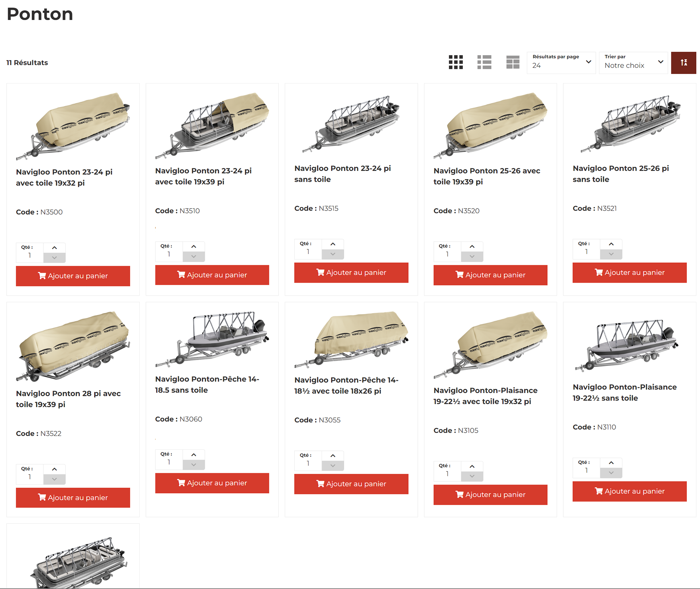Open Navigloo Ponton-Pêche 18½ avec toile 18x26 title
The image size is (700, 589).
point(346,386)
